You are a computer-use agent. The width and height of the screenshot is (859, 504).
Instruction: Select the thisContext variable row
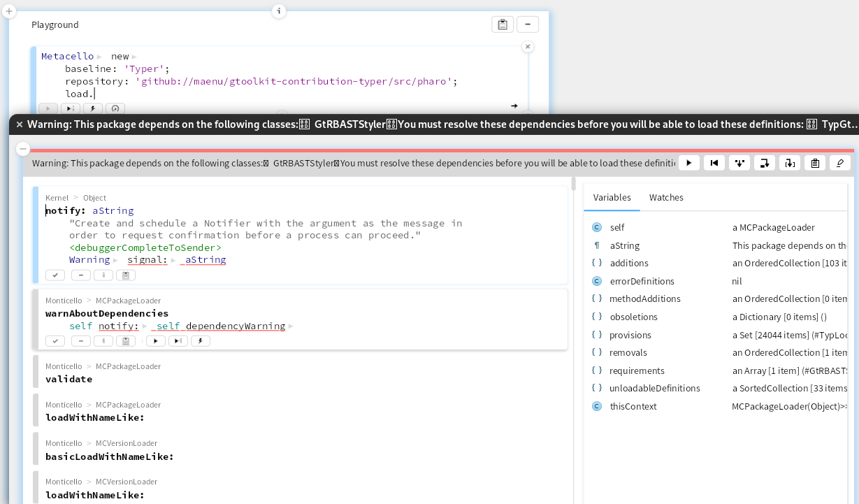(716, 406)
